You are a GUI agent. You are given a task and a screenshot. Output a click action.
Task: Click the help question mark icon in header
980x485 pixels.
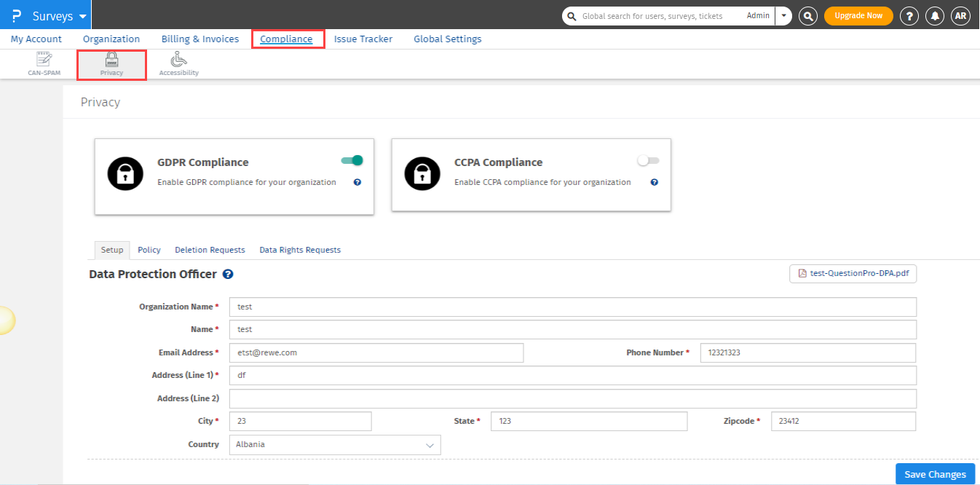pos(909,16)
